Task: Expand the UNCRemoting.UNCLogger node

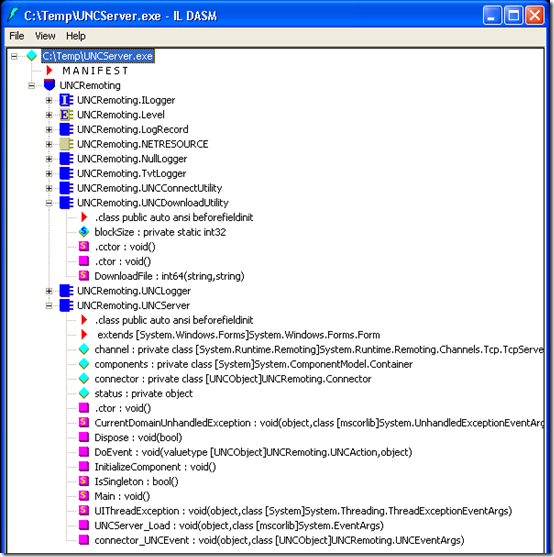Action: (49, 291)
